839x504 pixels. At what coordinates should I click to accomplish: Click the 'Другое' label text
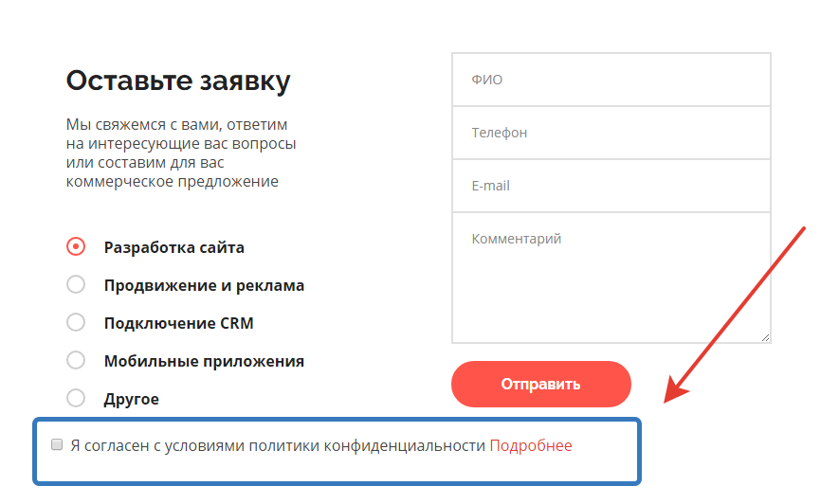(132, 399)
